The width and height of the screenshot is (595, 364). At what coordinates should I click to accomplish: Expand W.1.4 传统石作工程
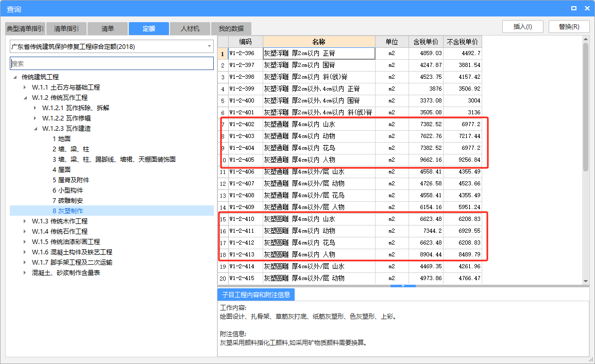coord(25,231)
